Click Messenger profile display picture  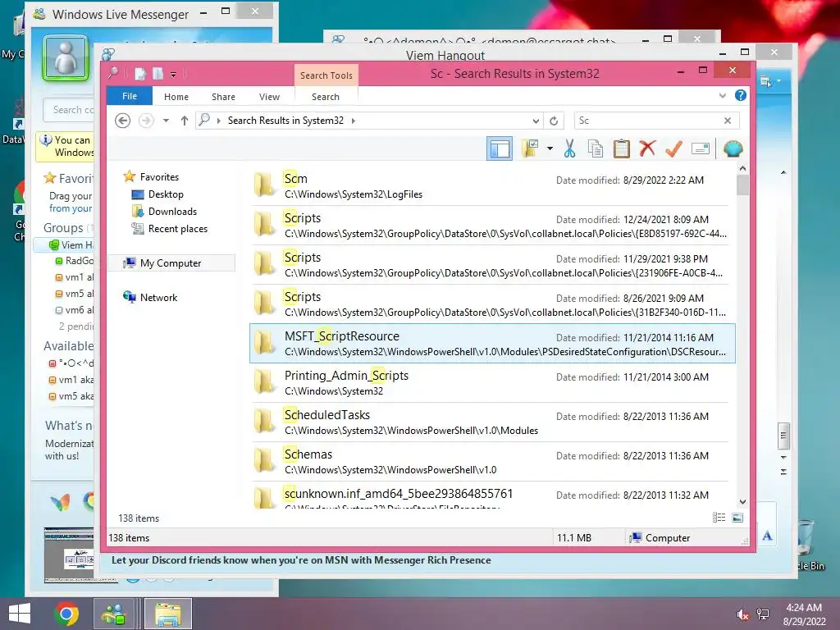tap(66, 58)
